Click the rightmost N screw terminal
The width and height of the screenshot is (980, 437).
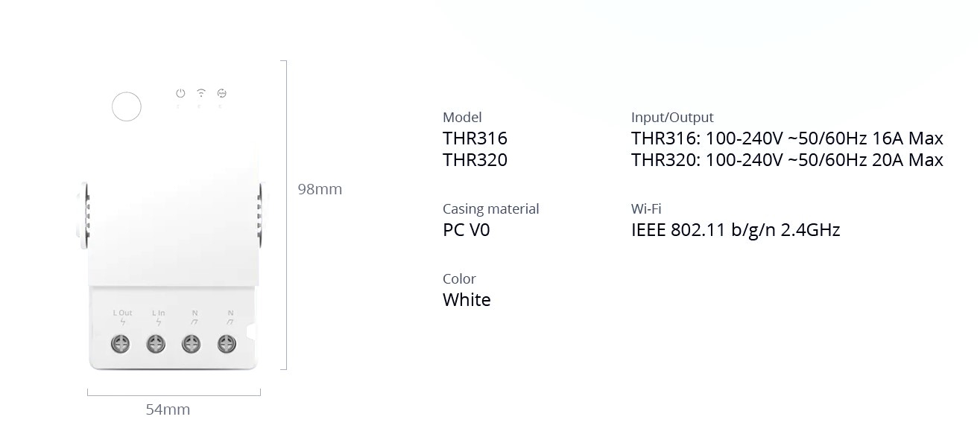click(x=227, y=343)
